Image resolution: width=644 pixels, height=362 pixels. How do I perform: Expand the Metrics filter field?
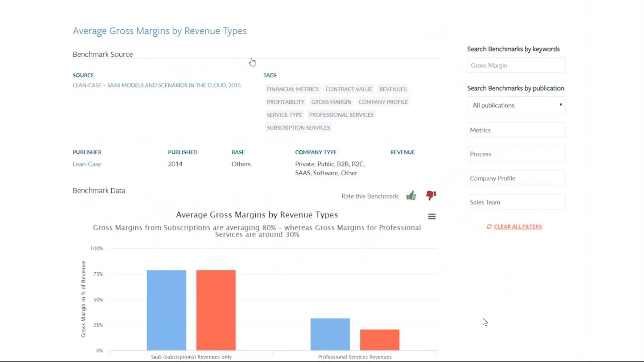coord(516,130)
